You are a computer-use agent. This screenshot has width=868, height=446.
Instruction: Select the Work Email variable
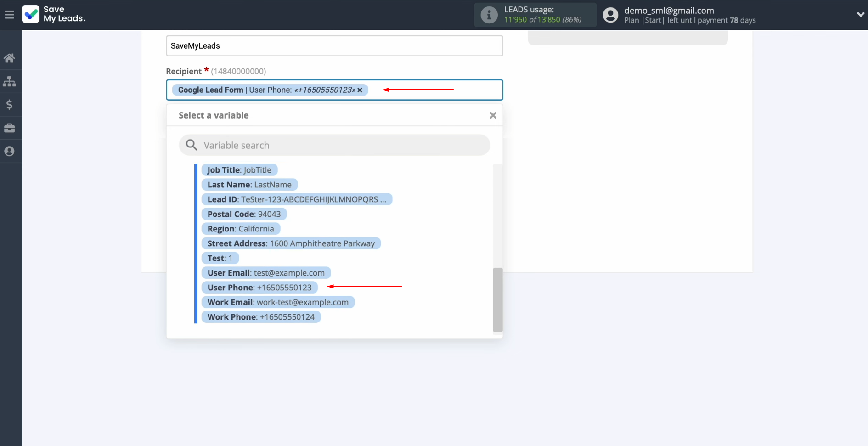coord(278,302)
